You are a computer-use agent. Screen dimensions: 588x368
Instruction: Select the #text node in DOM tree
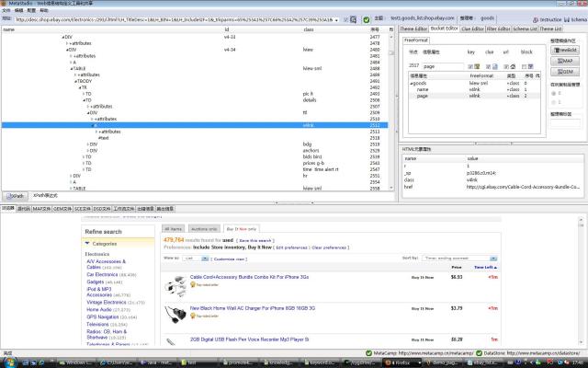coord(104,138)
